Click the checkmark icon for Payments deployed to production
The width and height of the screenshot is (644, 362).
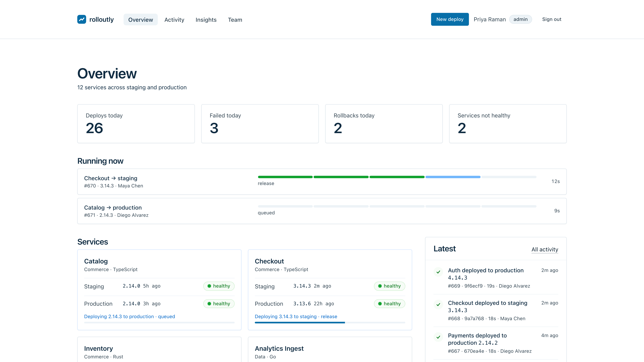[x=438, y=337]
